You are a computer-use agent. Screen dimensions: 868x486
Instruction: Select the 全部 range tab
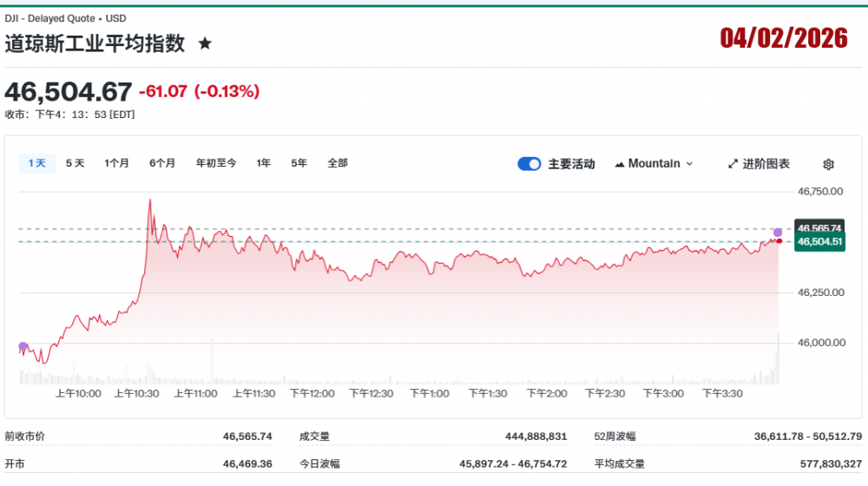338,163
